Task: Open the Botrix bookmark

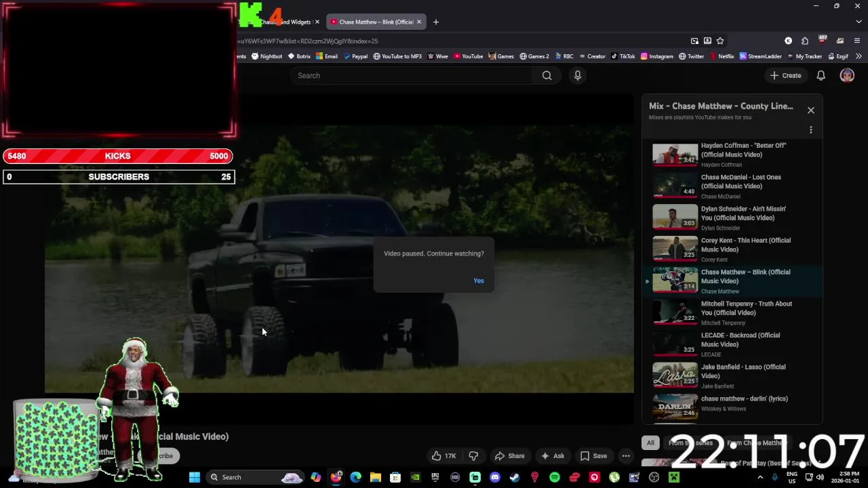Action: [x=299, y=56]
